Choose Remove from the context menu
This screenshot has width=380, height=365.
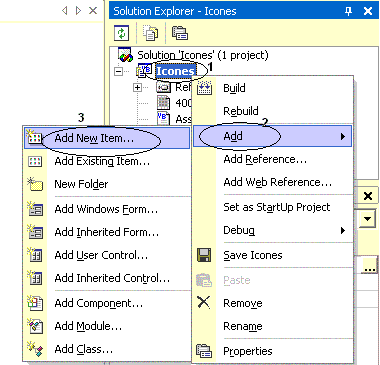pyautogui.click(x=272, y=303)
